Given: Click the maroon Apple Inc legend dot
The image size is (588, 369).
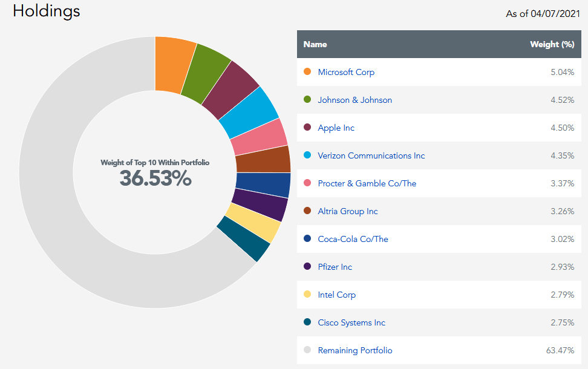Looking at the screenshot, I should click(x=307, y=127).
